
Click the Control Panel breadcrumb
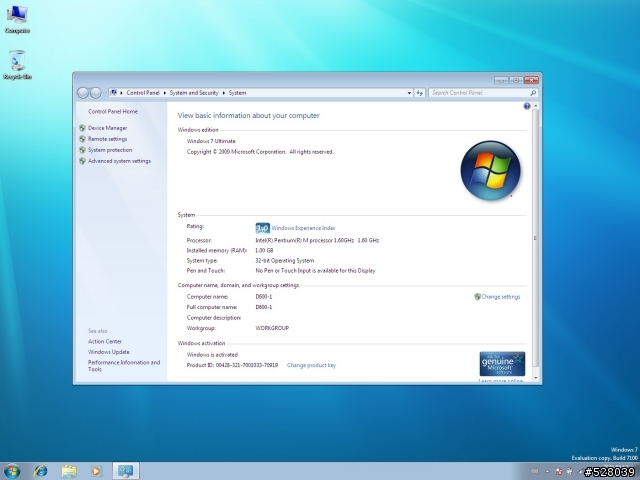pos(143,93)
